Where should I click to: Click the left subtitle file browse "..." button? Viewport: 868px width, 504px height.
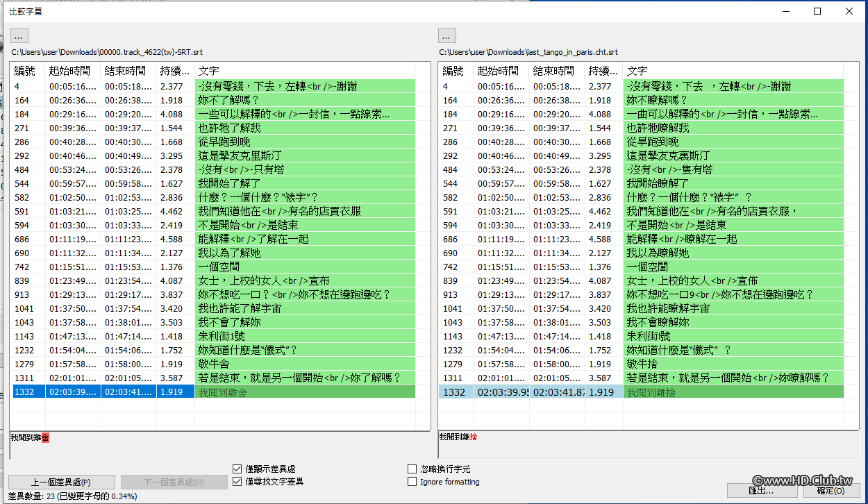(19, 35)
